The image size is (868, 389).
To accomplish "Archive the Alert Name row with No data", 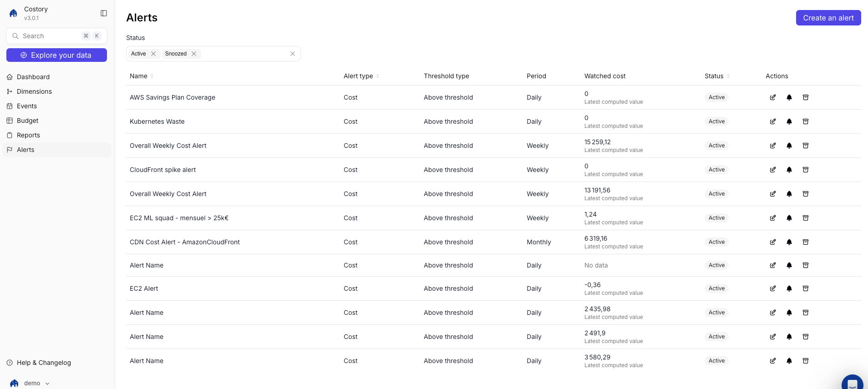I will pyautogui.click(x=806, y=265).
